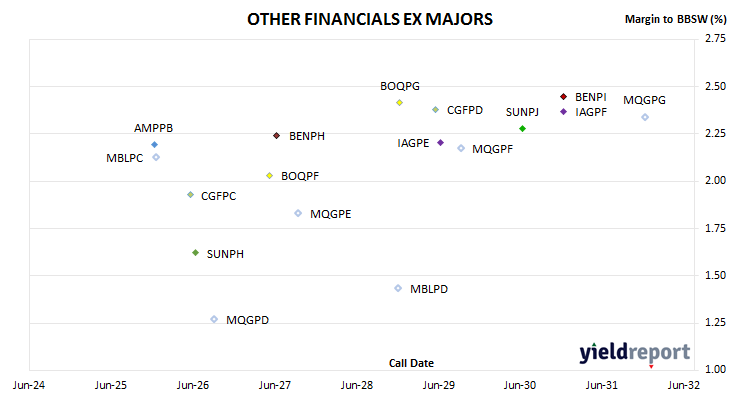
Task: Open the yieldreport logo link
Action: pyautogui.click(x=634, y=352)
